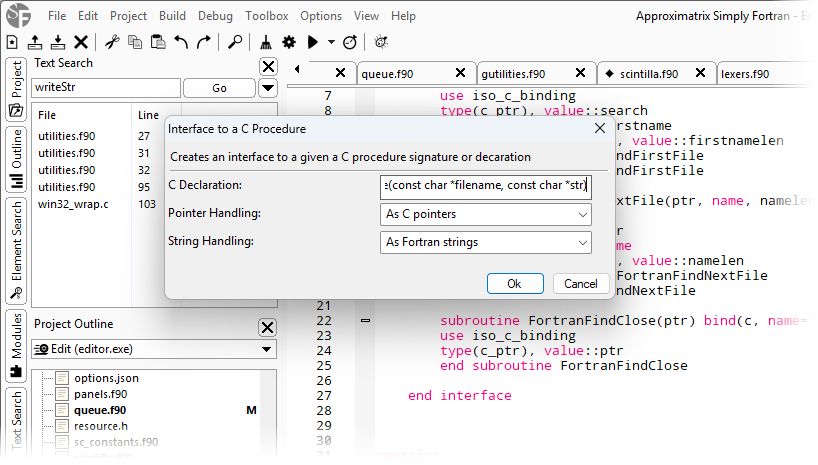Viewport: 818px width, 465px height.
Task: Switch to the lexers.f90 tab
Action: click(x=745, y=74)
